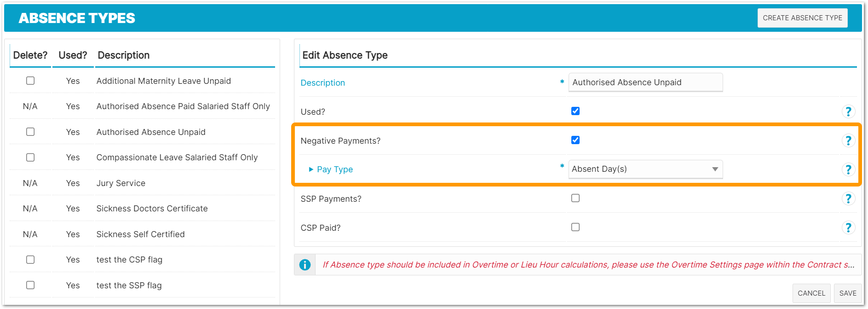
Task: Uncheck the Used? checkbox
Action: pyautogui.click(x=575, y=111)
